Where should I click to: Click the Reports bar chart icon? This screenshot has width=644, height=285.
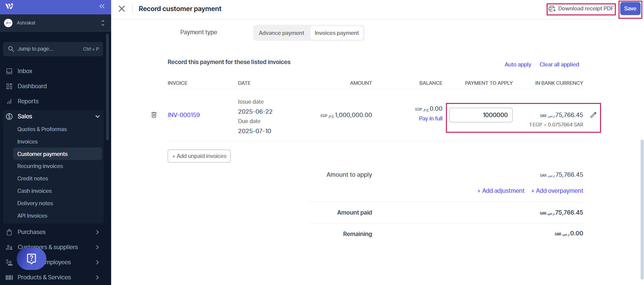(9, 101)
